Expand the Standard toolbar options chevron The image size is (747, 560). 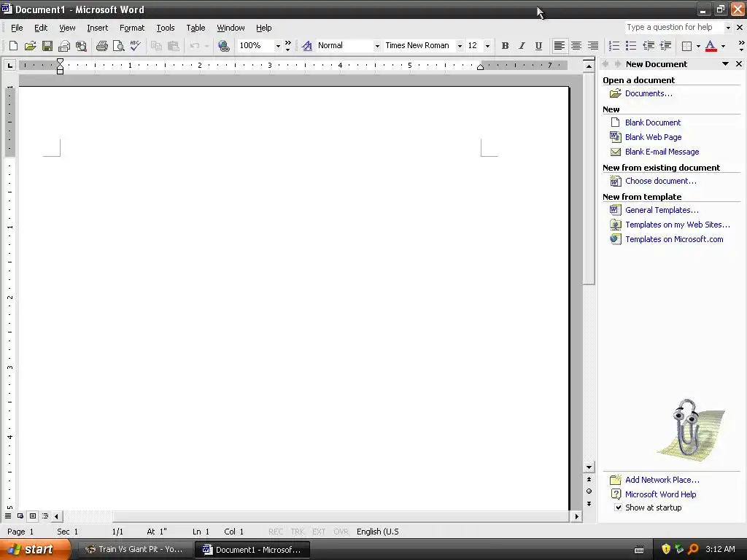(x=287, y=46)
